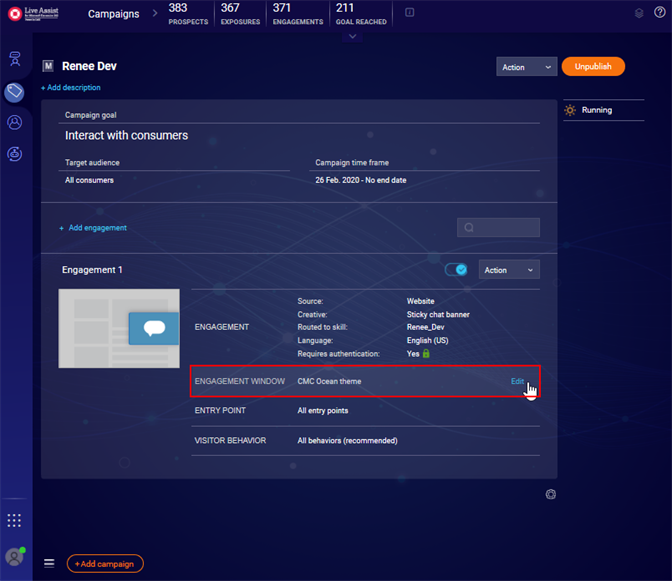This screenshot has width=672, height=581.
Task: Open Engagement 1 Action dropdown
Action: pos(509,270)
